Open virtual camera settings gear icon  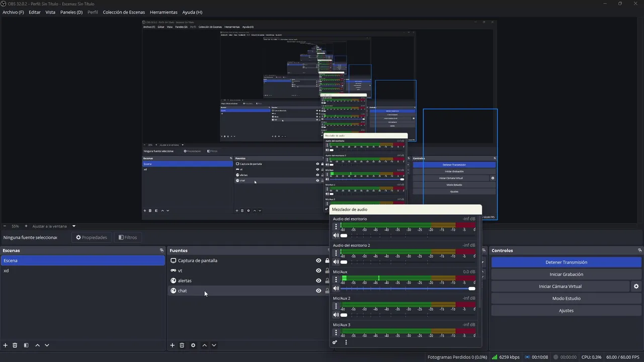636,287
